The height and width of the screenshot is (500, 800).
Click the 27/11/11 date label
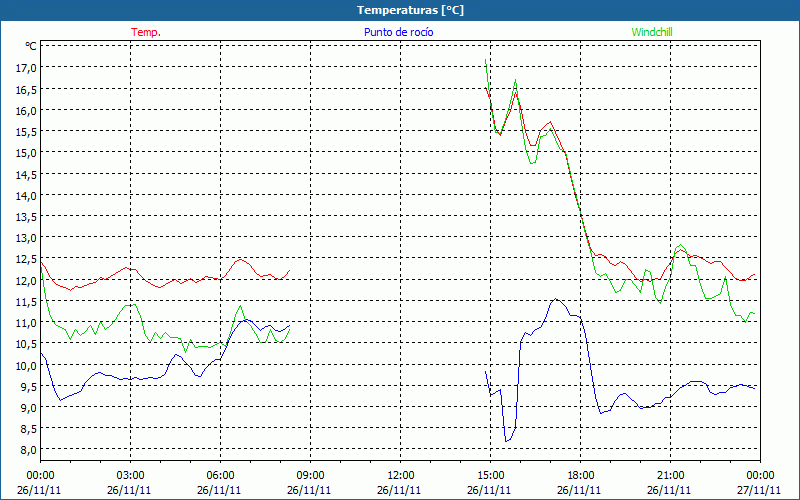point(760,491)
